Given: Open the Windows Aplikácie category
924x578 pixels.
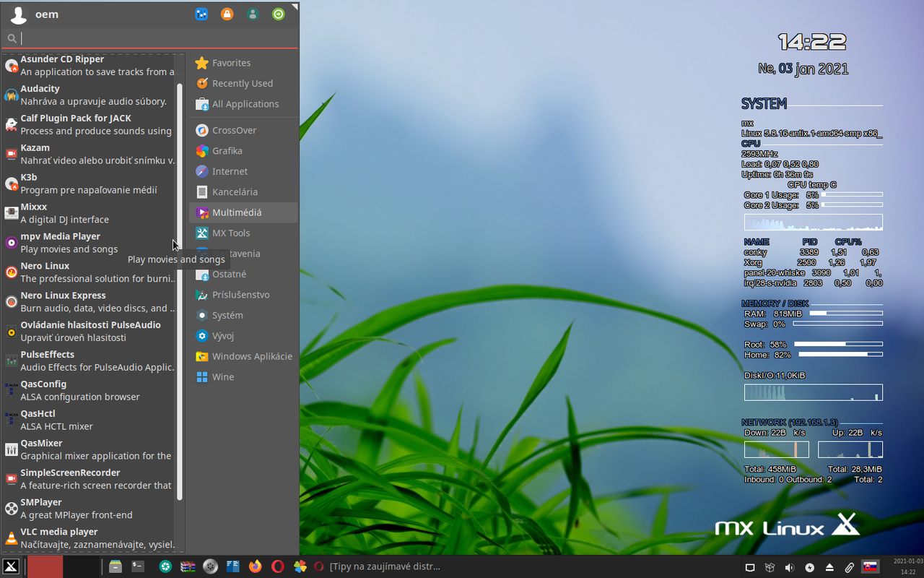Looking at the screenshot, I should click(x=243, y=358).
